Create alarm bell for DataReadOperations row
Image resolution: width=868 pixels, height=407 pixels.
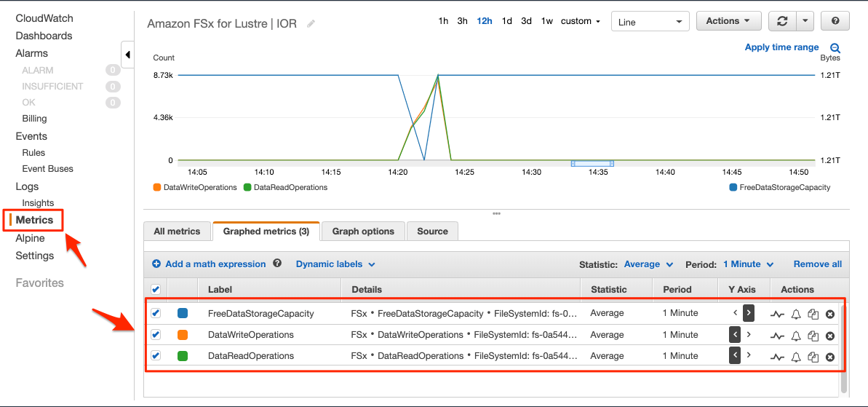[796, 357]
